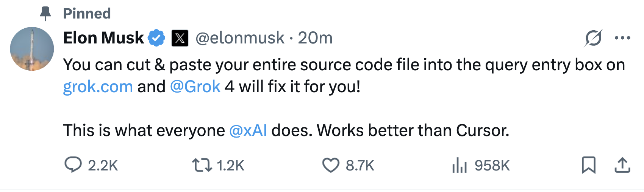Open the Elon Musk display name
This screenshot has height=192, width=644.
tap(103, 38)
